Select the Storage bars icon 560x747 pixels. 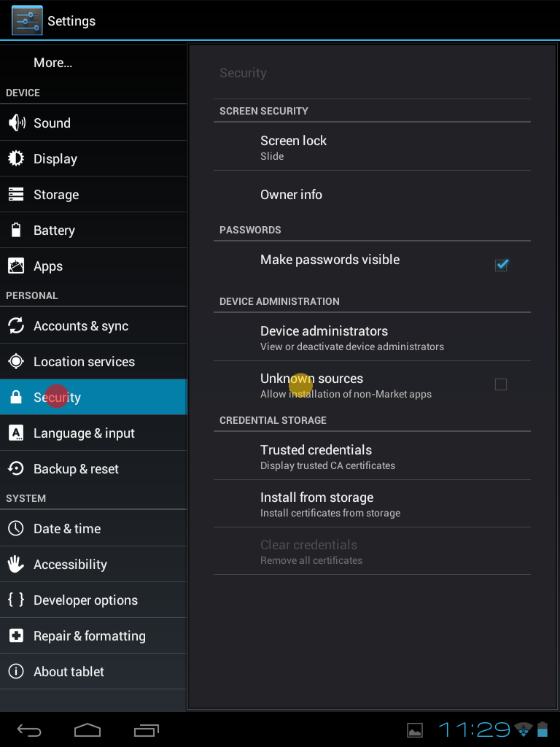point(16,194)
